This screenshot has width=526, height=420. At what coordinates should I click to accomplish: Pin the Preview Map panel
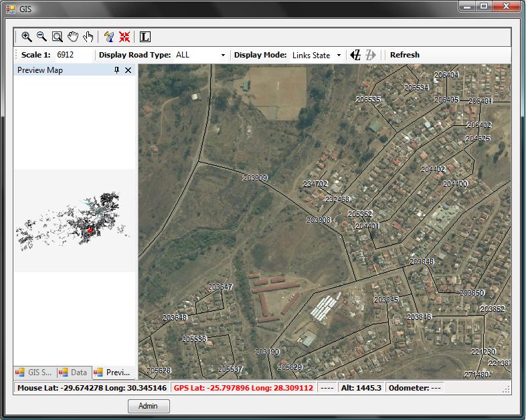pos(116,70)
